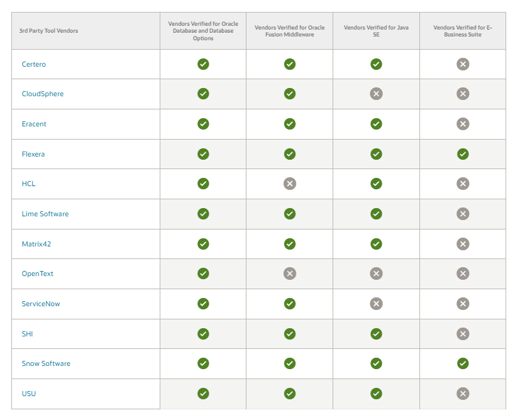Click the Snow Software link
Viewport: 520px width, 420px height.
point(46,363)
